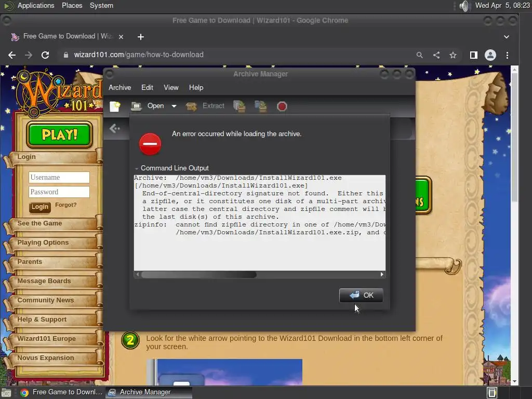Switch to Chrome via taskbar button
The height and width of the screenshot is (399, 532).
(61, 392)
